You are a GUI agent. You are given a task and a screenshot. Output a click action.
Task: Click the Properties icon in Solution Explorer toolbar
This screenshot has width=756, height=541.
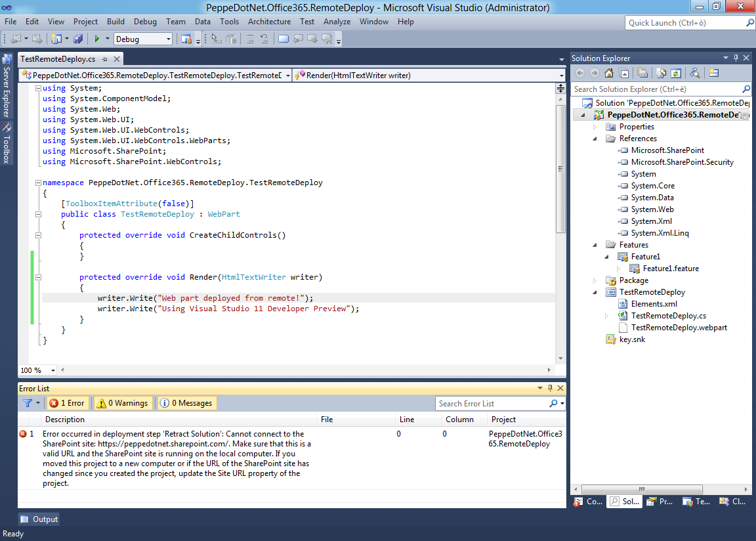coord(642,74)
